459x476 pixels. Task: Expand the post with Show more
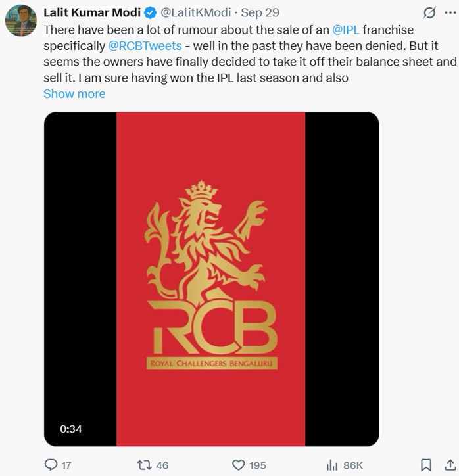[74, 93]
